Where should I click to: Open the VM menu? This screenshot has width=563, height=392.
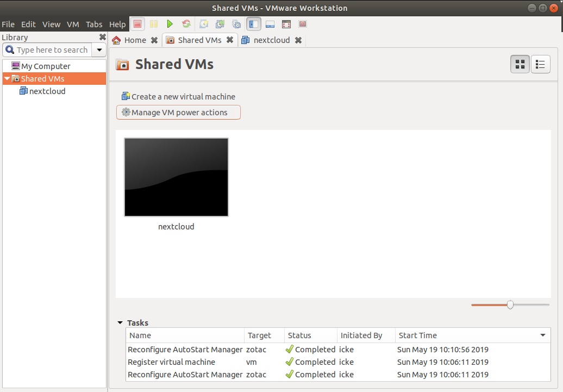(73, 24)
